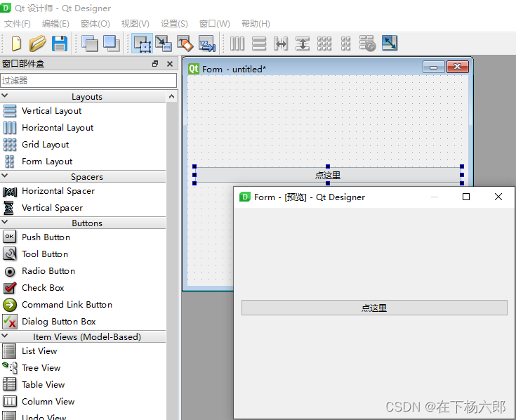The height and width of the screenshot is (420, 516).
Task: Close the 窗口部件盒 widget box panel
Action: 170,64
